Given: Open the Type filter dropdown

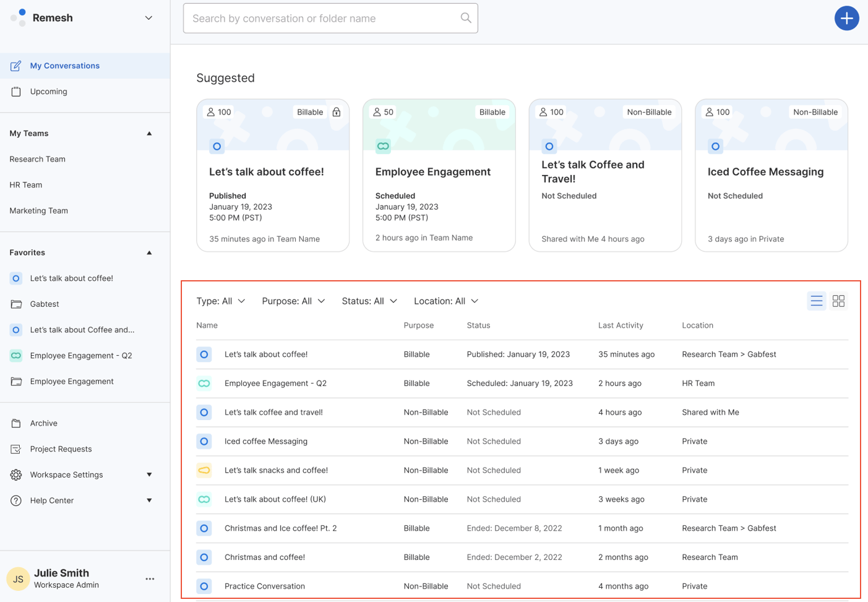Looking at the screenshot, I should click(220, 301).
